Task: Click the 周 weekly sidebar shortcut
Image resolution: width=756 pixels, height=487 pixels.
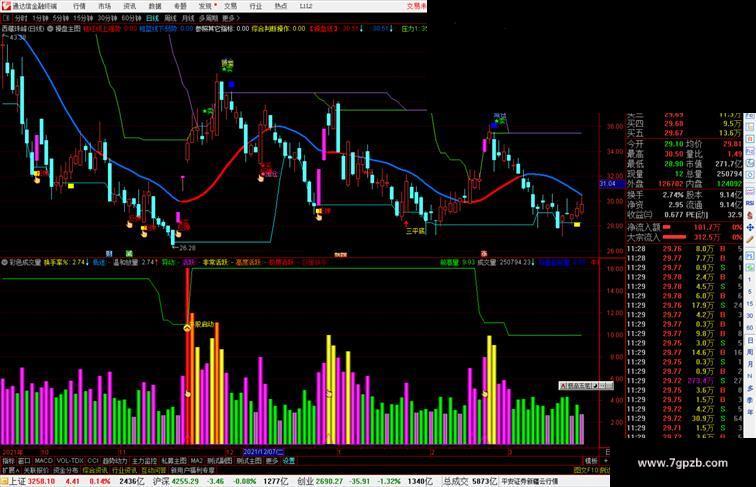Action: click(750, 352)
